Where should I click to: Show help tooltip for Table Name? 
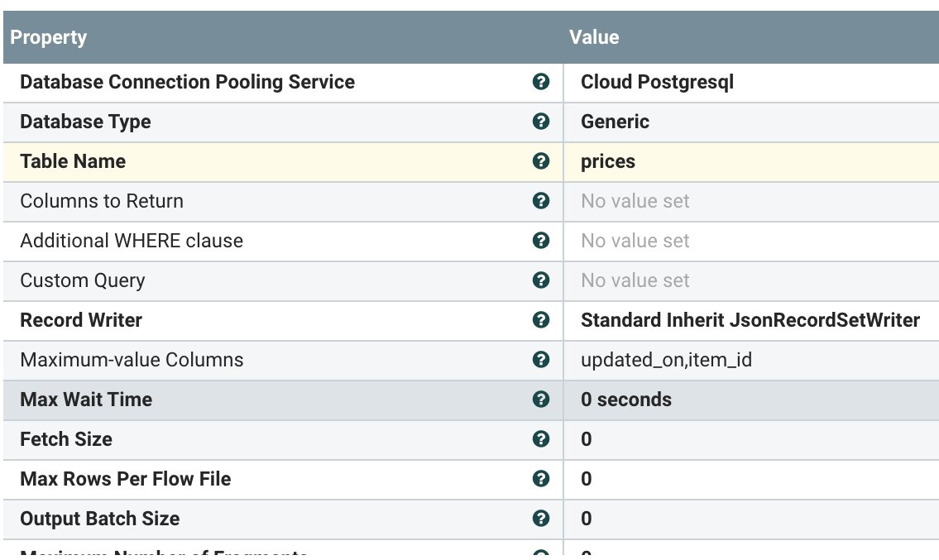pyautogui.click(x=541, y=161)
